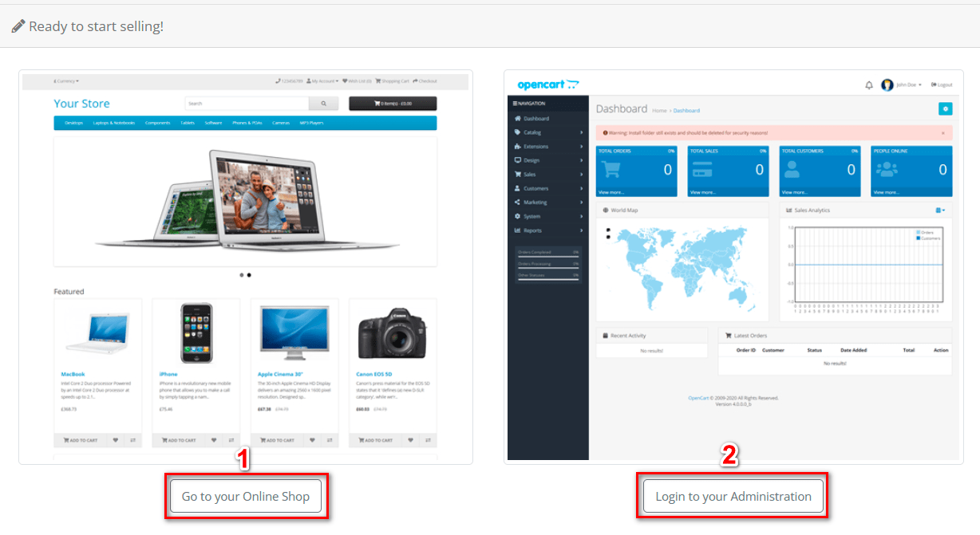Click Login to your Administration
The width and height of the screenshot is (980, 535).
click(732, 496)
